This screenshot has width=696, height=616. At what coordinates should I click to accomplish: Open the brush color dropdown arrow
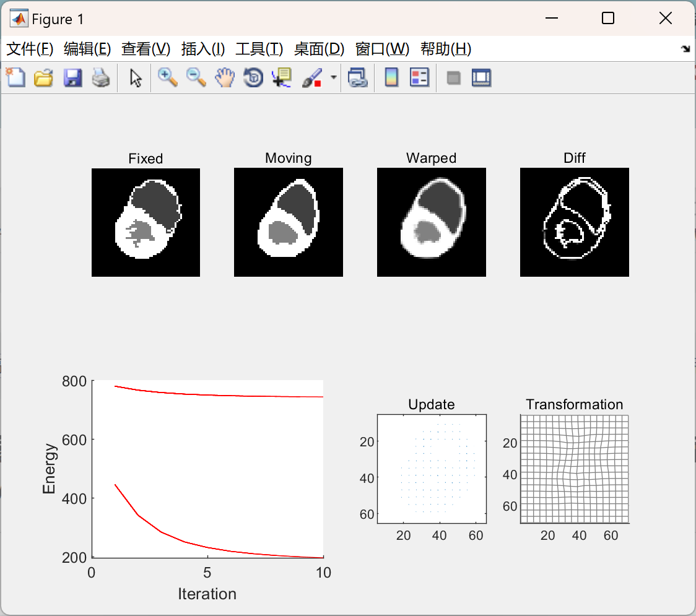tap(333, 77)
